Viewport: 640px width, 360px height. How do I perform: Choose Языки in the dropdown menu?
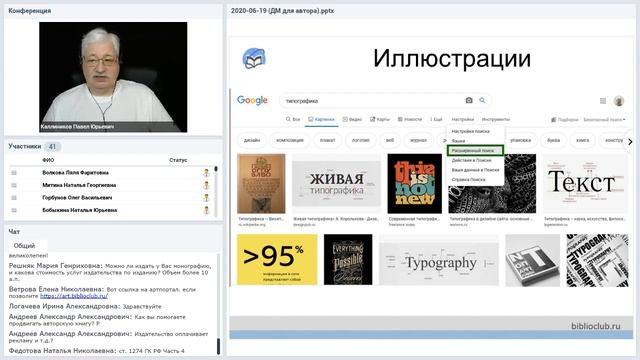pyautogui.click(x=458, y=141)
